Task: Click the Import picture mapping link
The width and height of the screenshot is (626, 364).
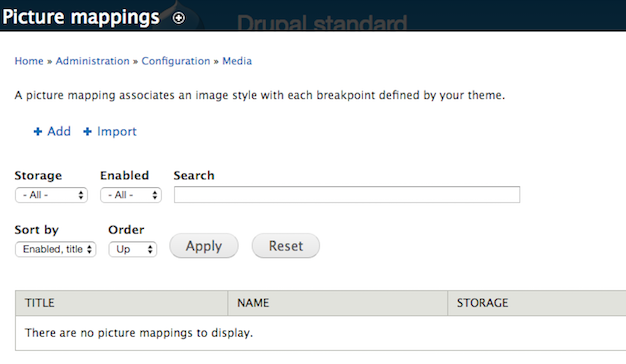Action: (x=110, y=131)
